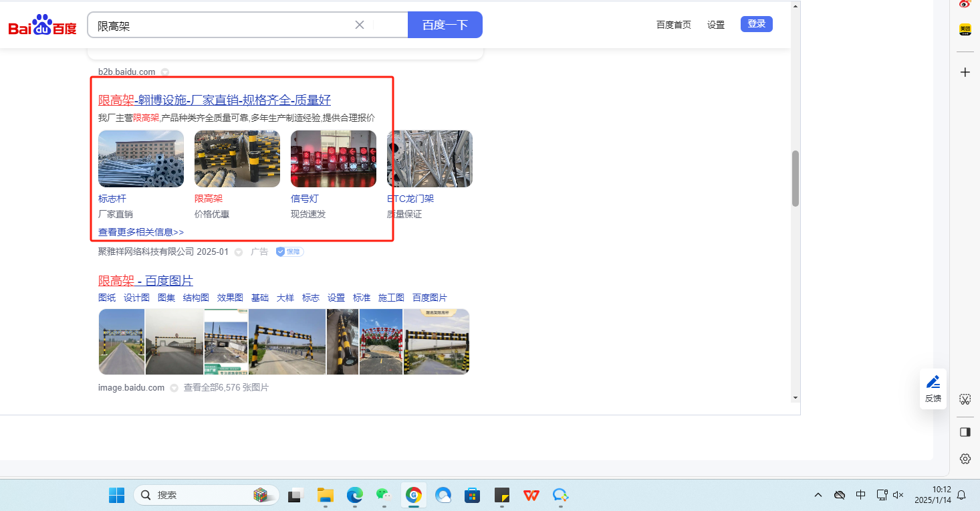
Task: Switch to the Chrome browser taskbar icon
Action: pos(414,495)
